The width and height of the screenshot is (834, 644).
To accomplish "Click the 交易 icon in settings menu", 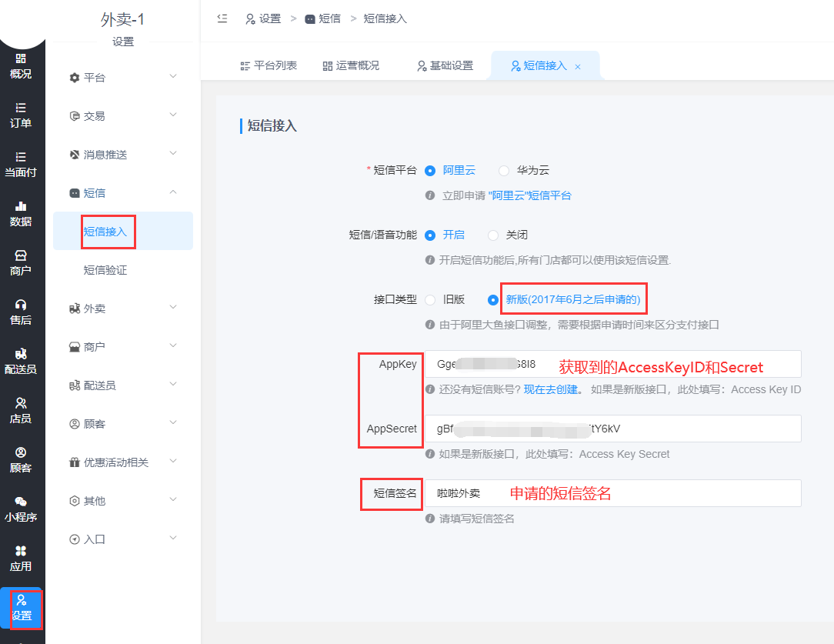I will pyautogui.click(x=75, y=116).
